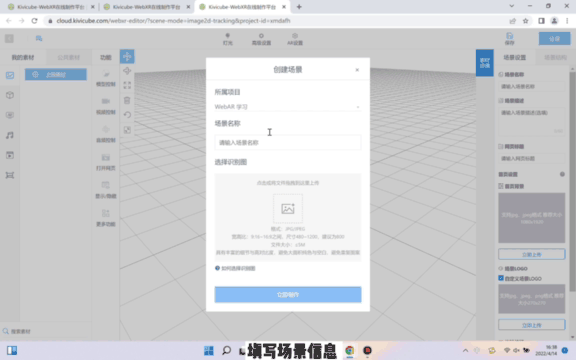Click the 场景描述 text area in right panel
The image size is (576, 360).
point(532,121)
